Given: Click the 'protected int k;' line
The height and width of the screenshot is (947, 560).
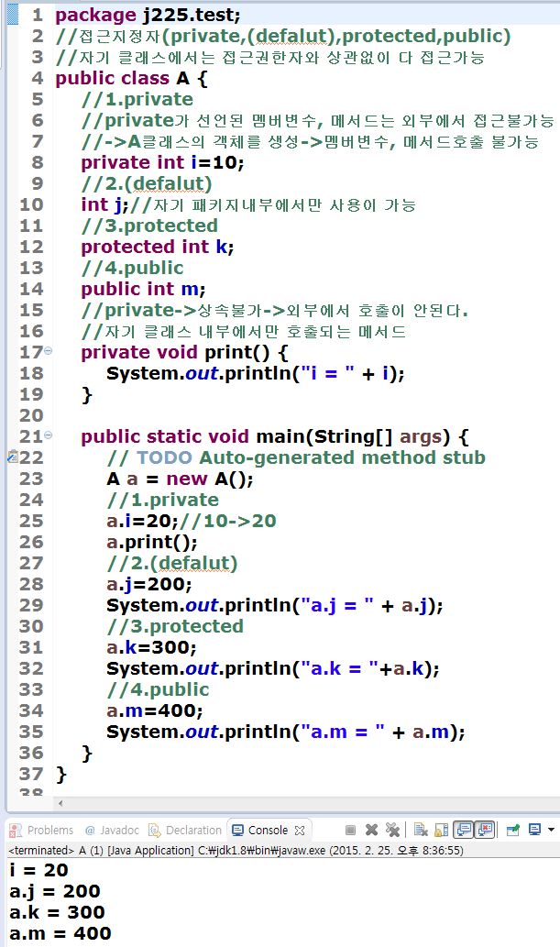Looking at the screenshot, I should (158, 247).
